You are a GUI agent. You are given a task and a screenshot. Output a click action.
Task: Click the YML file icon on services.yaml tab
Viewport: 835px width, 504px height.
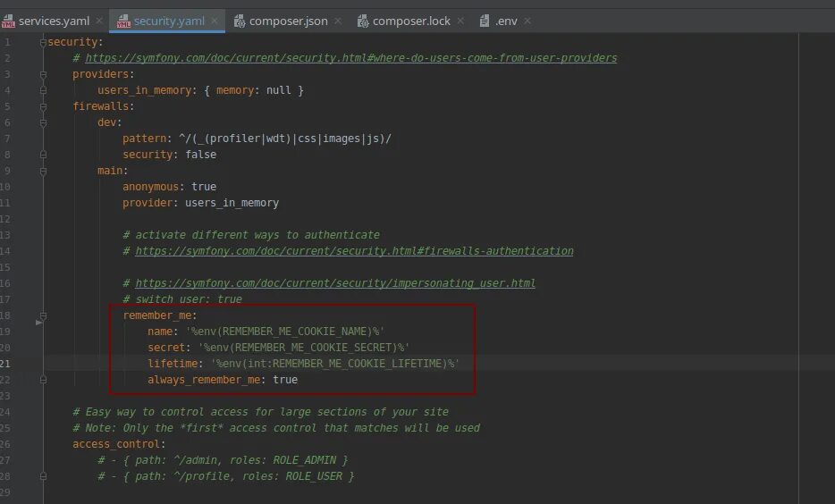(8, 21)
